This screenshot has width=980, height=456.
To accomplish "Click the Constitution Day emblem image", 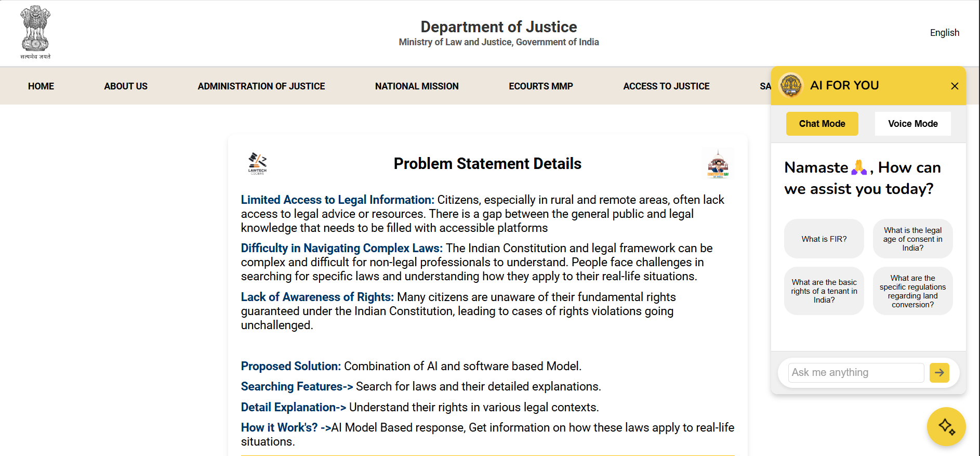I will [718, 164].
